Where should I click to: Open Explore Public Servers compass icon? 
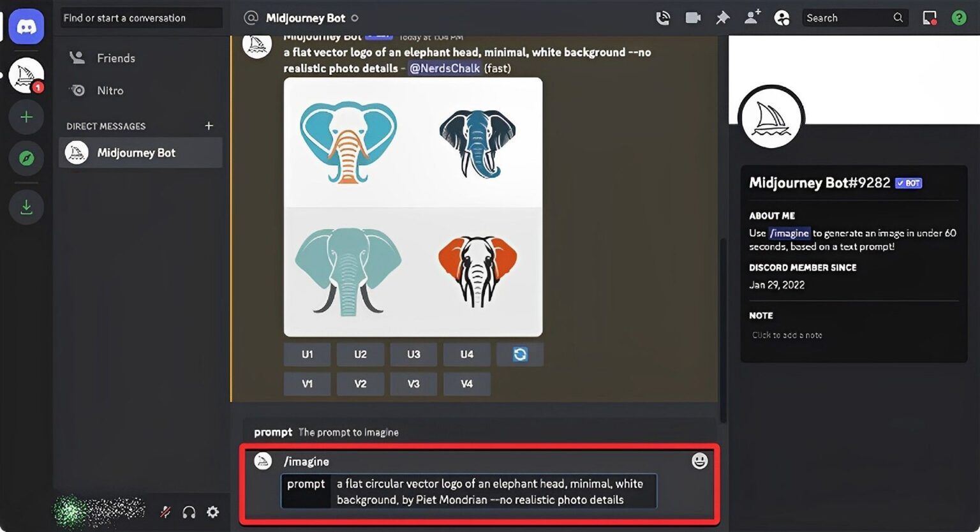[26, 158]
